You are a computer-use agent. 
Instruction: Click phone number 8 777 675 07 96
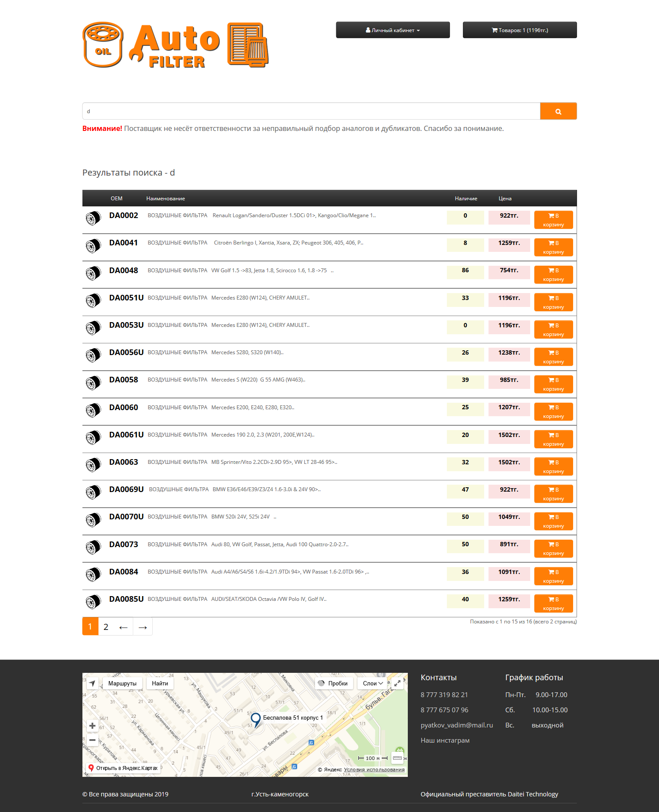pyautogui.click(x=444, y=710)
